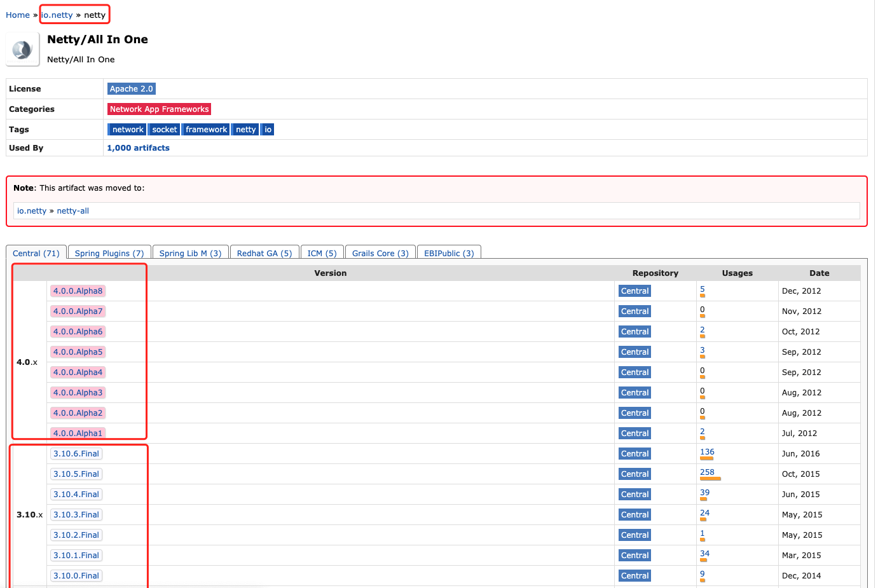This screenshot has height=588, width=878.
Task: Switch to Central (71) tab
Action: click(36, 253)
